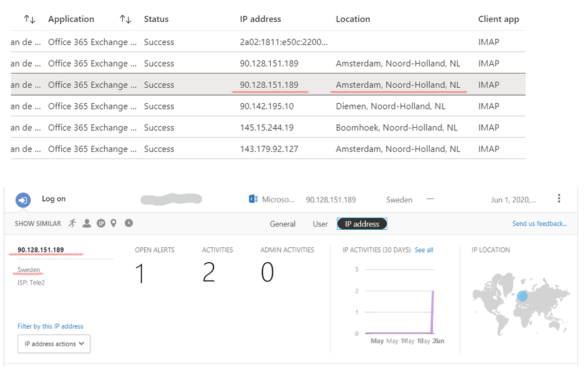Show similar activities by time clock icon

point(129,223)
